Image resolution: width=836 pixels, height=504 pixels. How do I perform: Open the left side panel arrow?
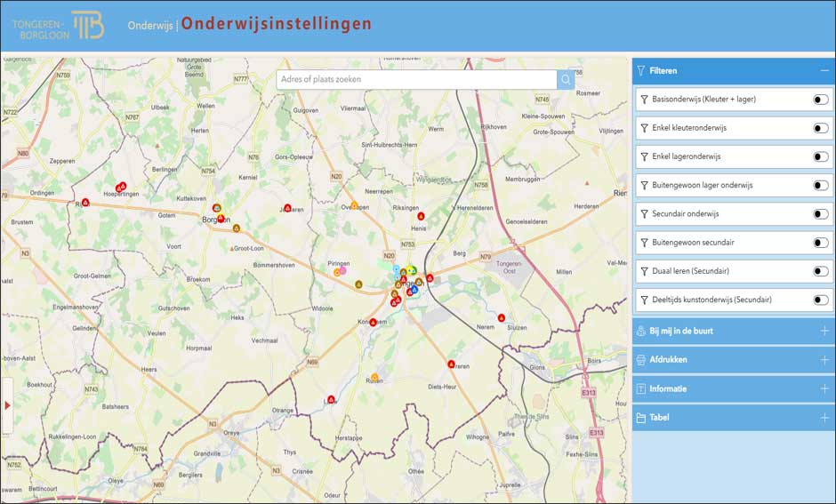pyautogui.click(x=7, y=405)
